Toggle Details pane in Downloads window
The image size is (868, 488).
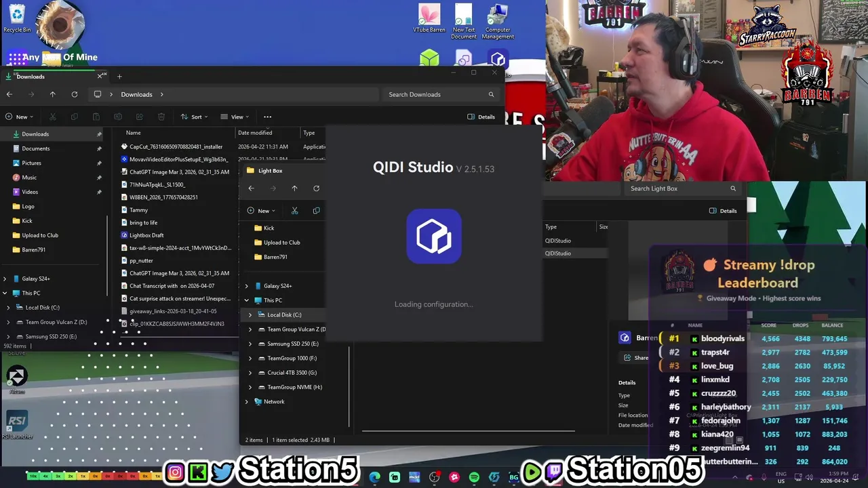click(x=481, y=117)
